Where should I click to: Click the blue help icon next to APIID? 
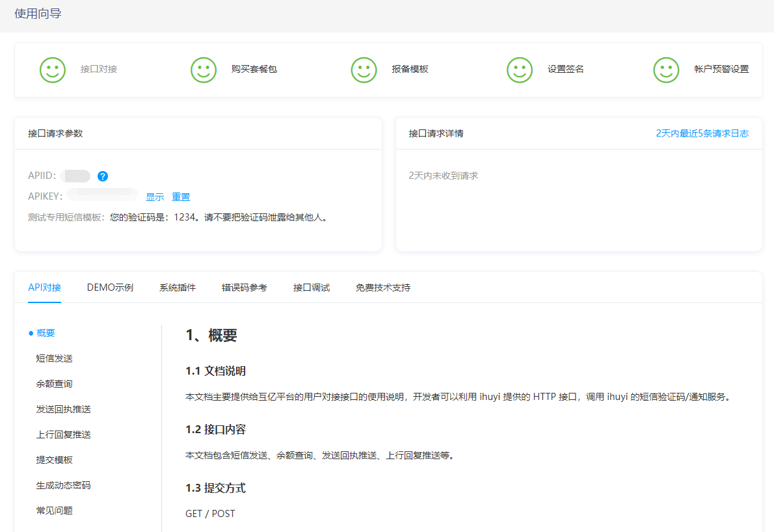(102, 176)
